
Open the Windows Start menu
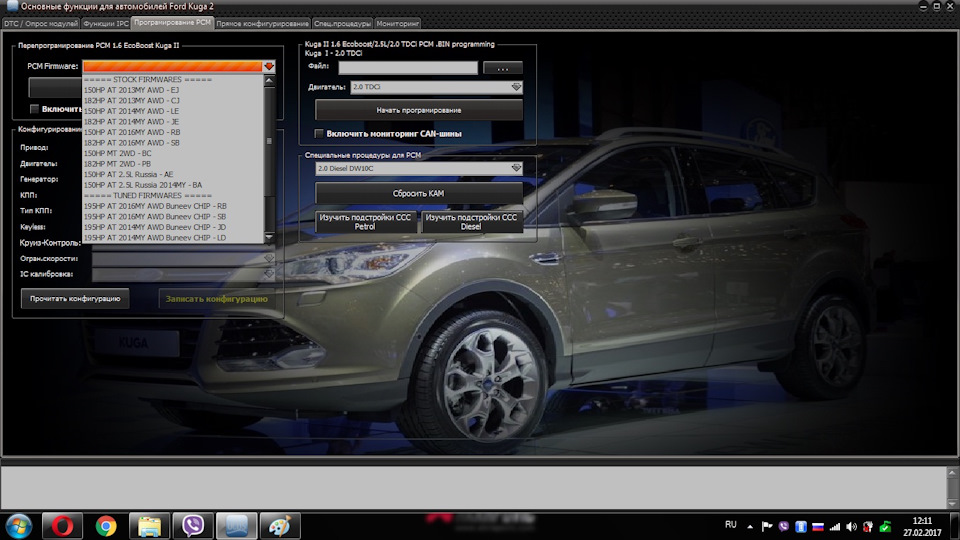coord(18,525)
